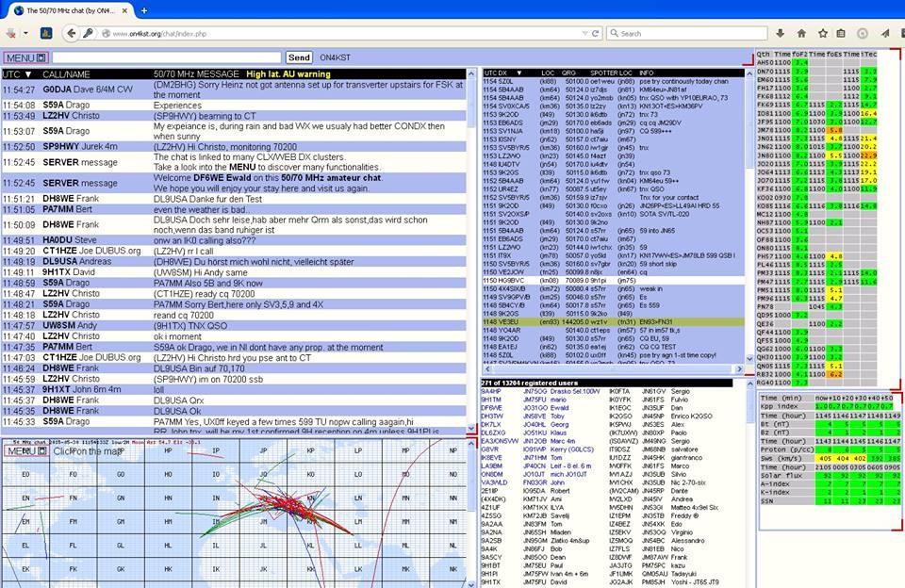Click the paper plane icon in toolbar
The image size is (905, 588).
pyautogui.click(x=885, y=34)
